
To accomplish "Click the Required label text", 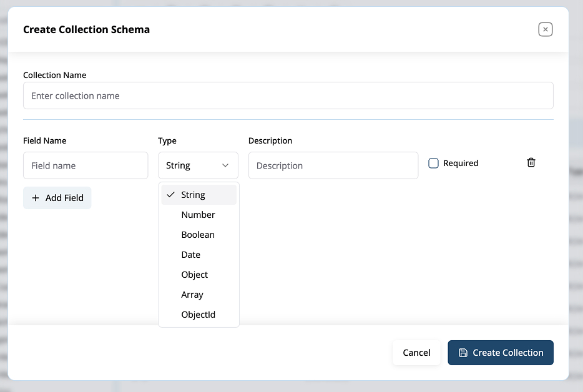I will pyautogui.click(x=461, y=164).
